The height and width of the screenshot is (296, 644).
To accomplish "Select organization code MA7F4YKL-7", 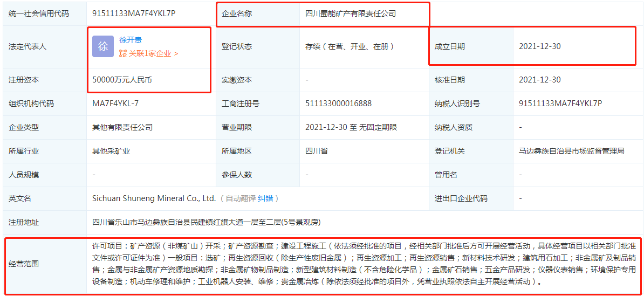I will click(115, 104).
